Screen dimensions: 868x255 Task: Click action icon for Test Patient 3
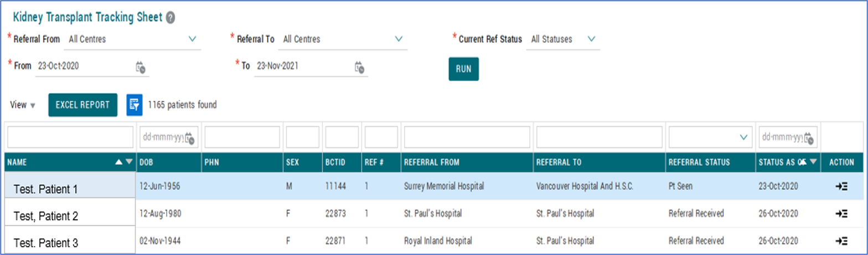click(x=841, y=241)
